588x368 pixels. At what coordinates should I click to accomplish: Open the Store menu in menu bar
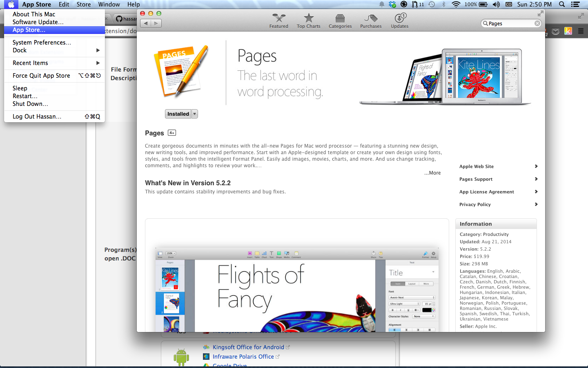coord(84,4)
